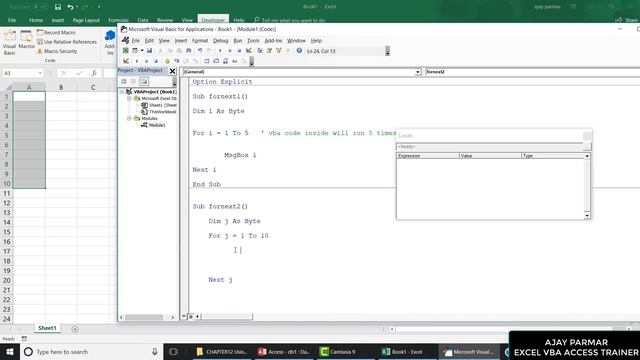Switch to Excel Developer ribbon tab
The image size is (640, 360).
[x=213, y=20]
